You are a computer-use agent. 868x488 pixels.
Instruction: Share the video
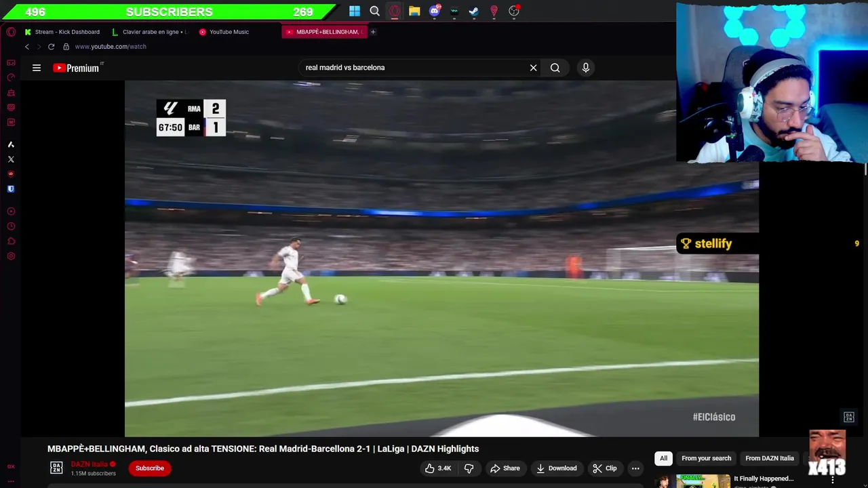(505, 468)
